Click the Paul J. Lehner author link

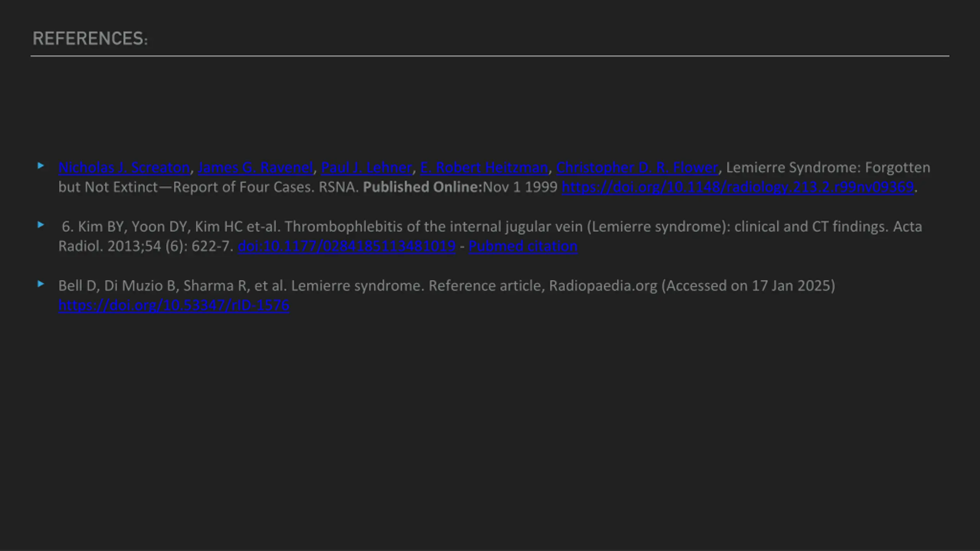366,168
